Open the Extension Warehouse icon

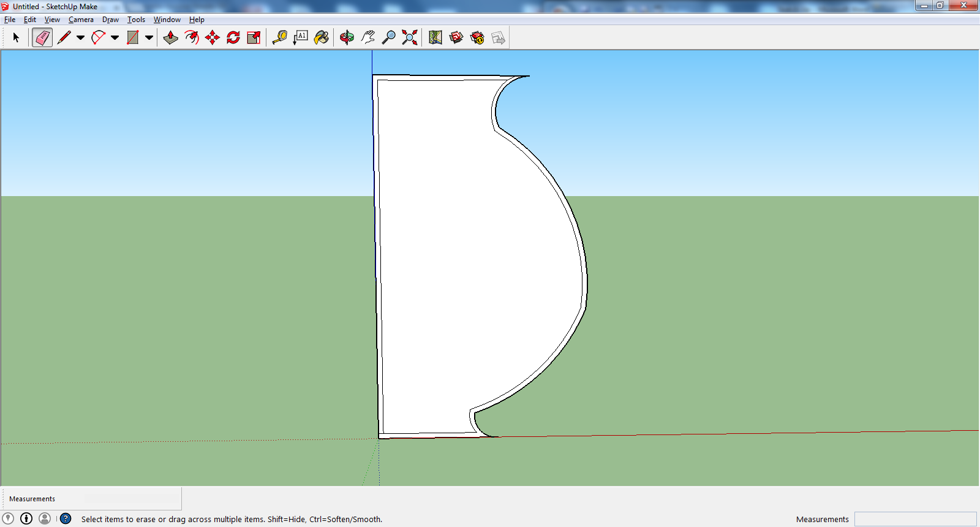coord(477,37)
